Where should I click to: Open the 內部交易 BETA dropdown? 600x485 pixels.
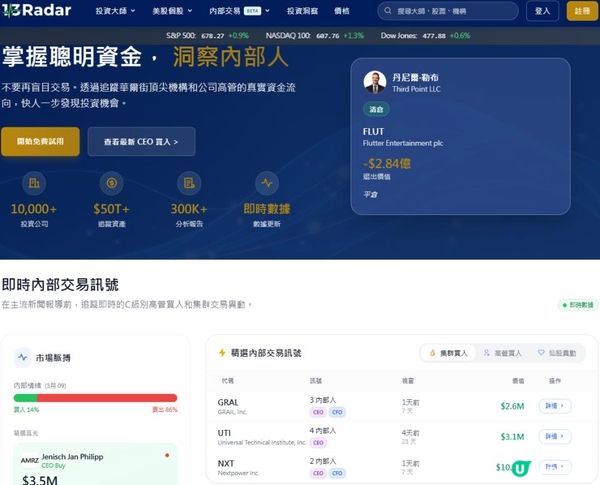(240, 11)
